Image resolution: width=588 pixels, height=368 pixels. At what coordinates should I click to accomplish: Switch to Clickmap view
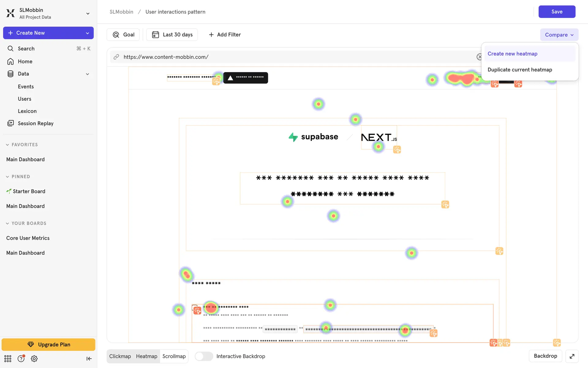coord(120,356)
